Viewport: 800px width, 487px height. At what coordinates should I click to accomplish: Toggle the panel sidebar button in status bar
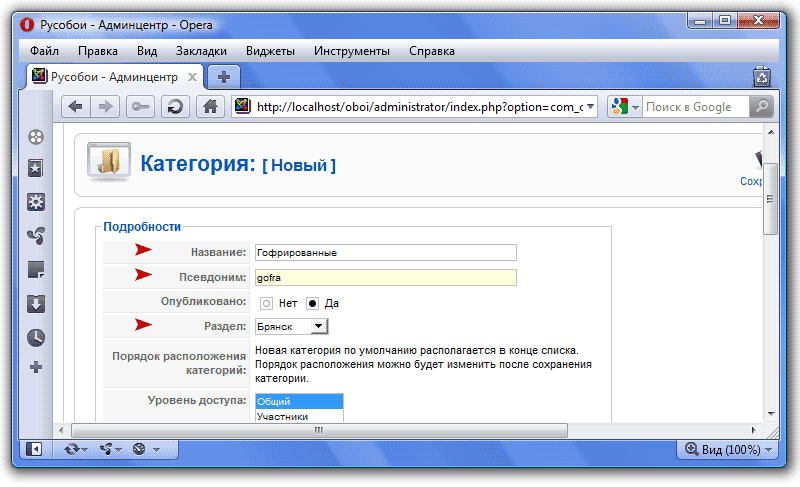click(x=35, y=450)
